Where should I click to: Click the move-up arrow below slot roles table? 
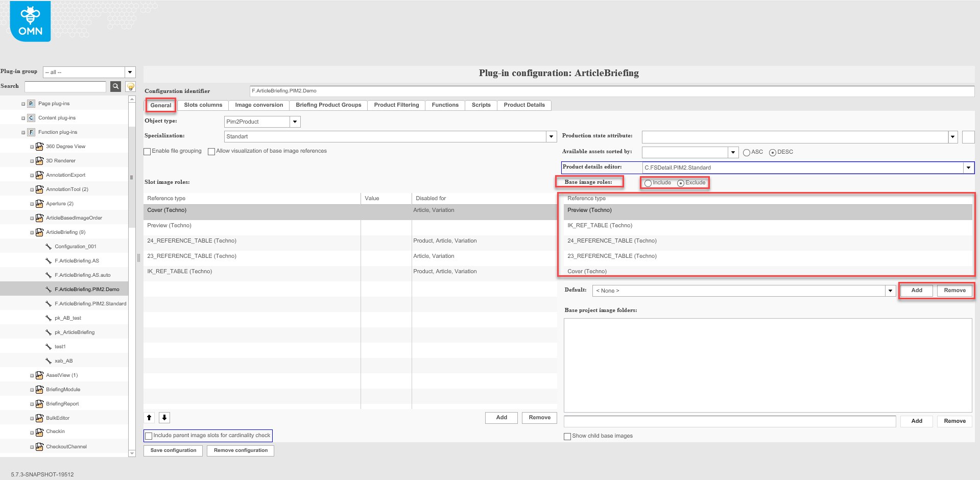coord(149,417)
